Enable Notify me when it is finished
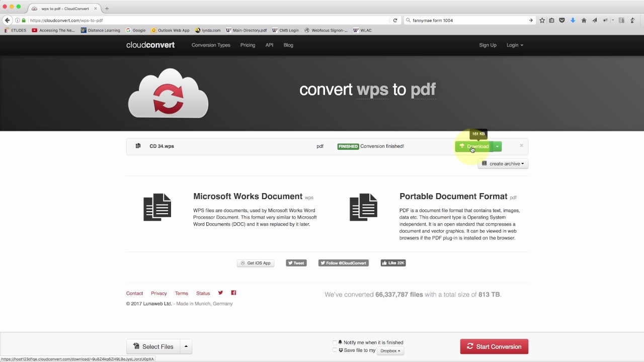The width and height of the screenshot is (644, 362). tap(335, 342)
